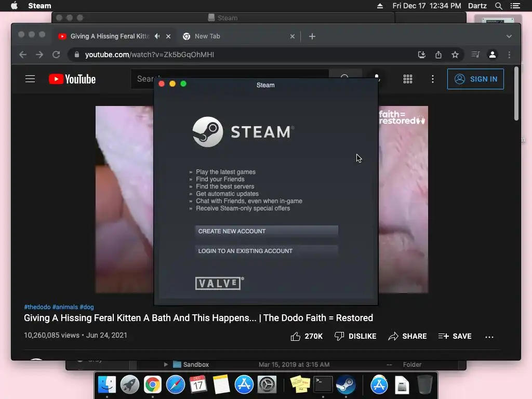Open Control Center list icon in menu bar
The width and height of the screenshot is (532, 399).
[x=515, y=6]
